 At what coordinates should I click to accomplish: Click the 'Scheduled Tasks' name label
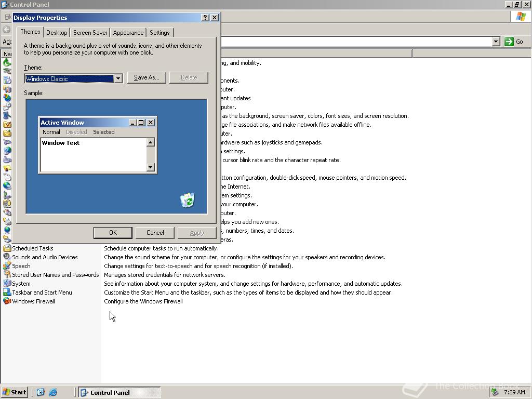click(33, 248)
